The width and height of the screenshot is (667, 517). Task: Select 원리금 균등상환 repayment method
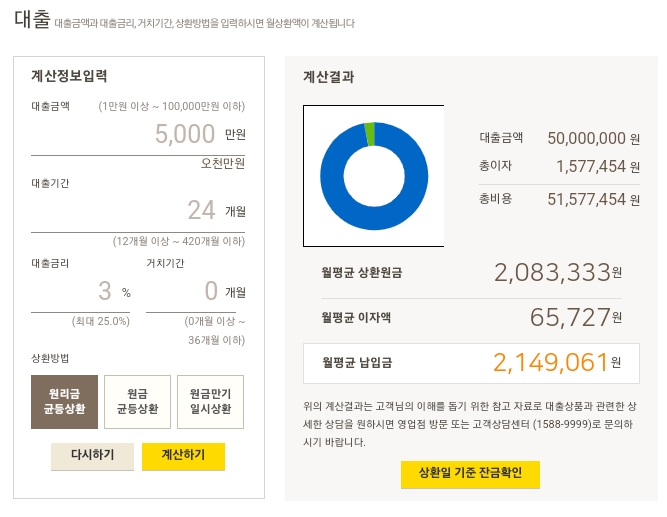[64, 402]
